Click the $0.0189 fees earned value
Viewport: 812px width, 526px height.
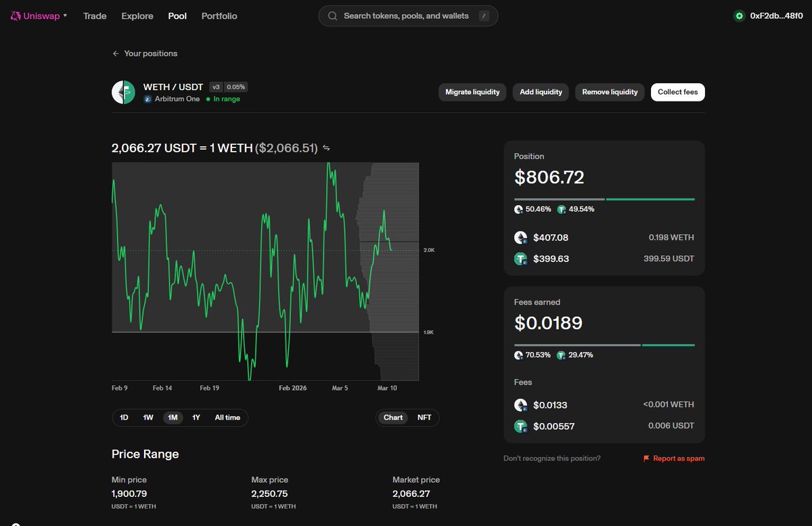point(548,323)
